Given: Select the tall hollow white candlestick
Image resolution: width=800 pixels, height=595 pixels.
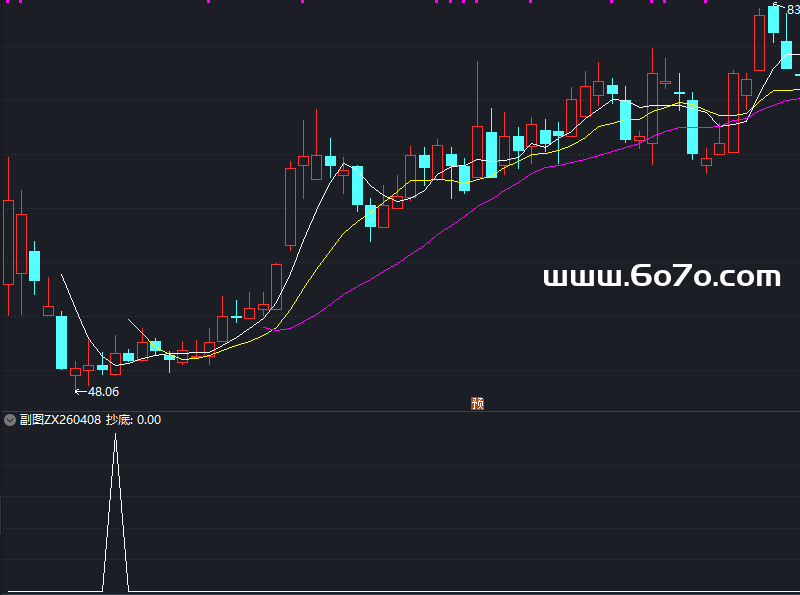Looking at the screenshot, I should click(291, 205).
